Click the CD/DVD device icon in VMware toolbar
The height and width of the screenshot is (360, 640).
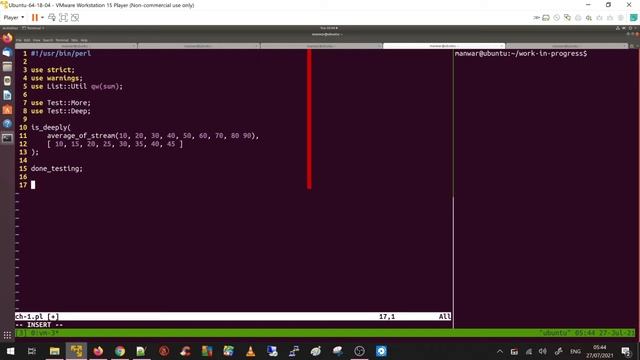[x=557, y=18]
